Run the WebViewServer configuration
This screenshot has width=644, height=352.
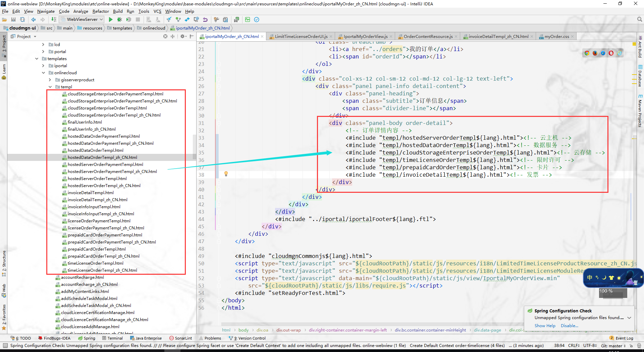[111, 19]
